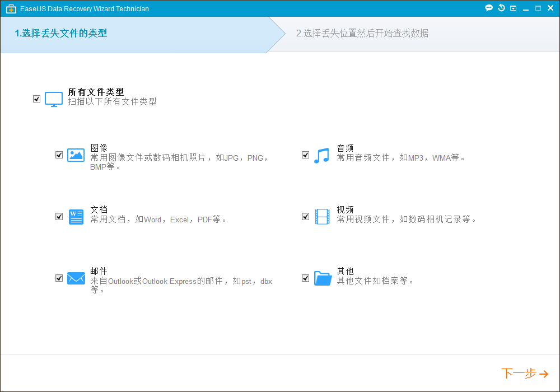This screenshot has width=560, height=392.
Task: Click the EaseUS app logo icon
Action: point(11,9)
